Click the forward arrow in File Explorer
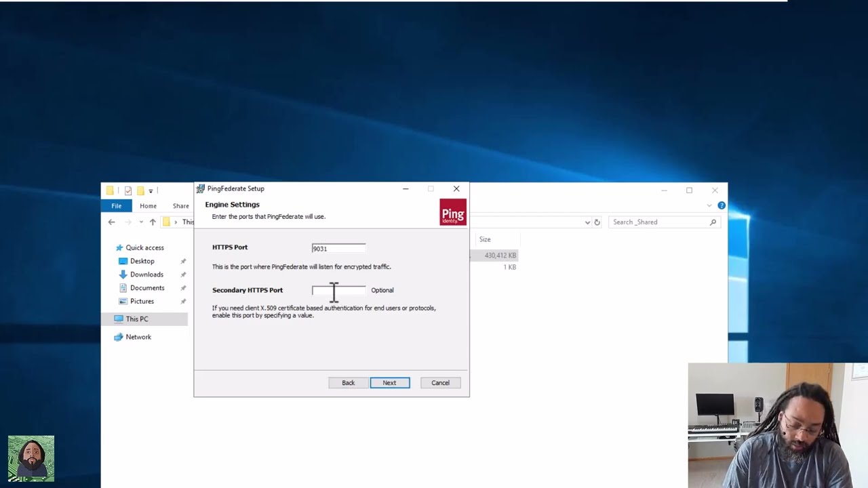 127,222
